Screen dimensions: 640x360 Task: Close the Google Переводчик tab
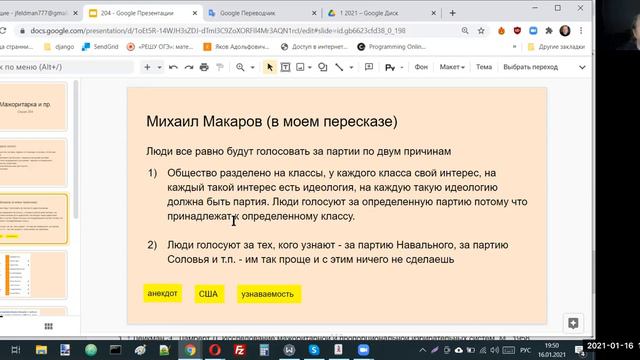click(314, 13)
